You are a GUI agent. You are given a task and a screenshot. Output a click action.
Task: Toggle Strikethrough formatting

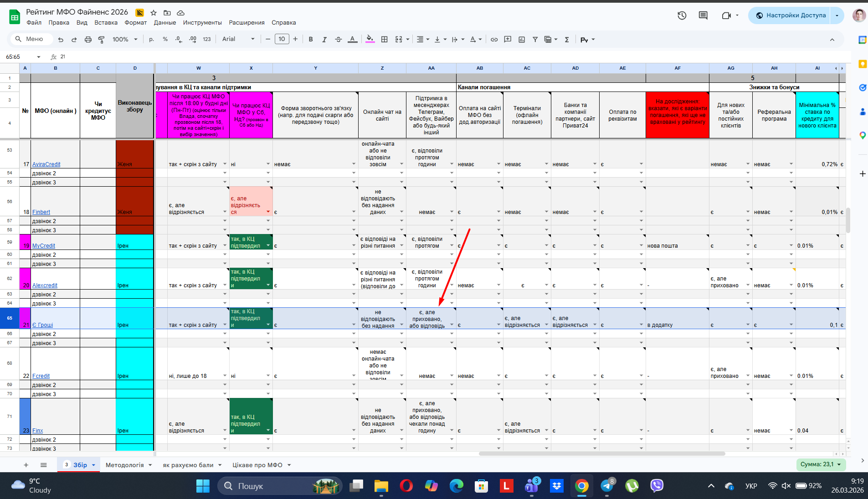coord(338,40)
